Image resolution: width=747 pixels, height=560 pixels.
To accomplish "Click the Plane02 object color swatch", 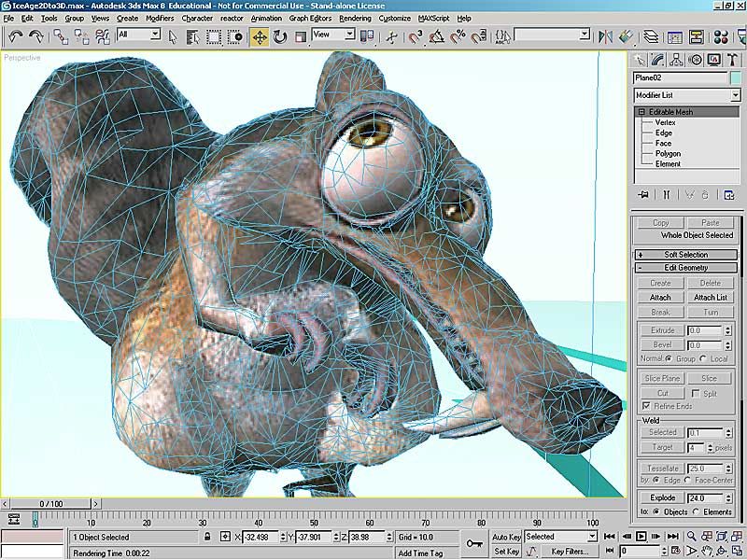I will (736, 77).
